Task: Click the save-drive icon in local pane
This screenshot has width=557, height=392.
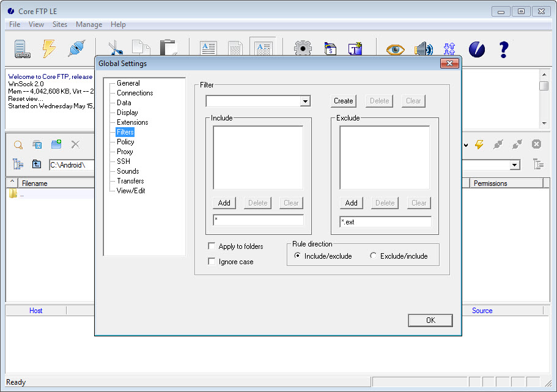Action: (x=37, y=144)
